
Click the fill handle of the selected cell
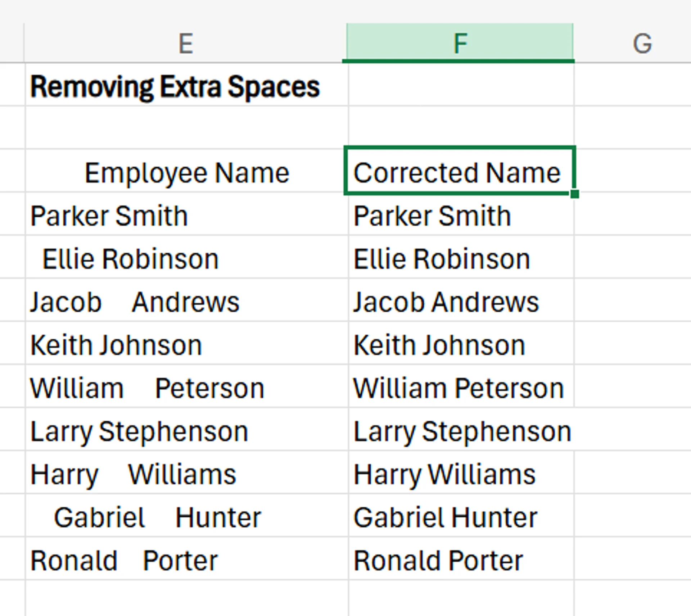pos(575,193)
